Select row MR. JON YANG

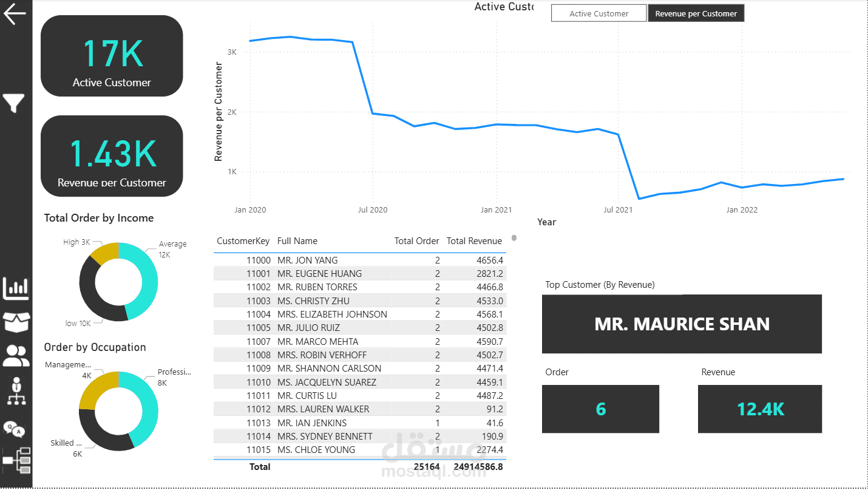tap(360, 260)
